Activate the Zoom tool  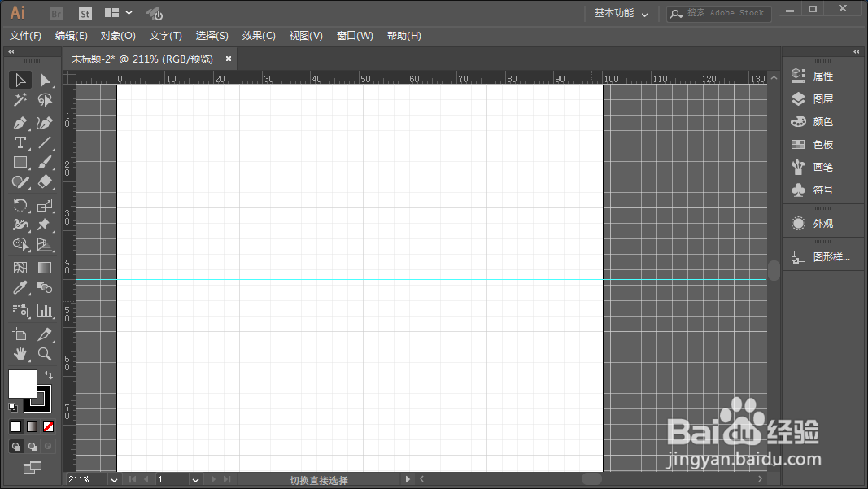[45, 354]
